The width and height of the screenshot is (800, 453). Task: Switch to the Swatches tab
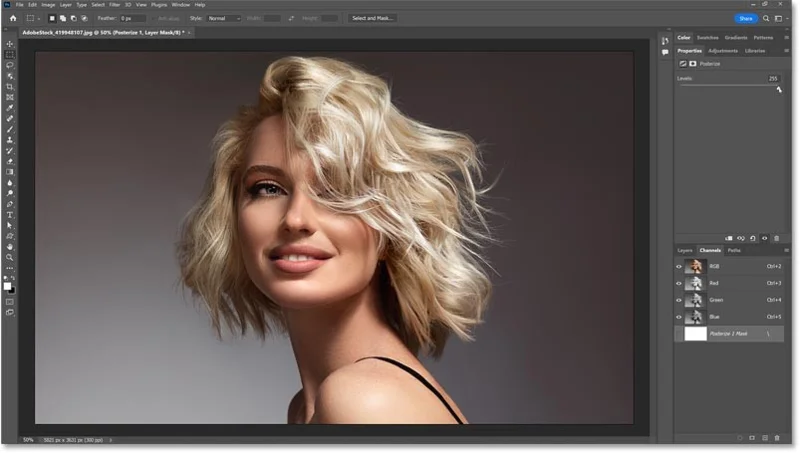pos(707,38)
